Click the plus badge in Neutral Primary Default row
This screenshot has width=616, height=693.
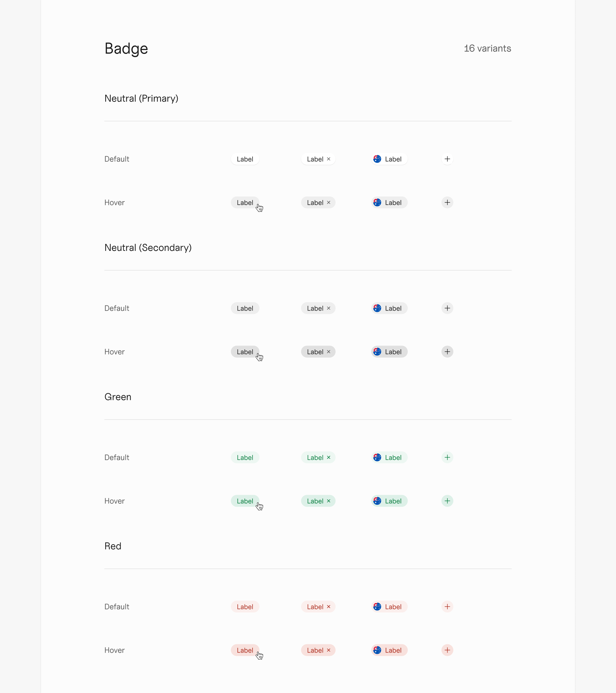point(447,159)
